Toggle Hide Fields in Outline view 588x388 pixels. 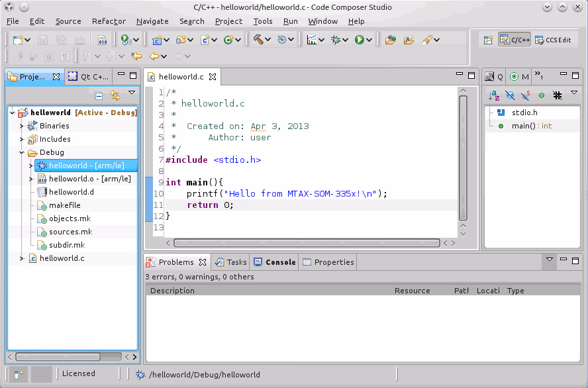[x=510, y=95]
